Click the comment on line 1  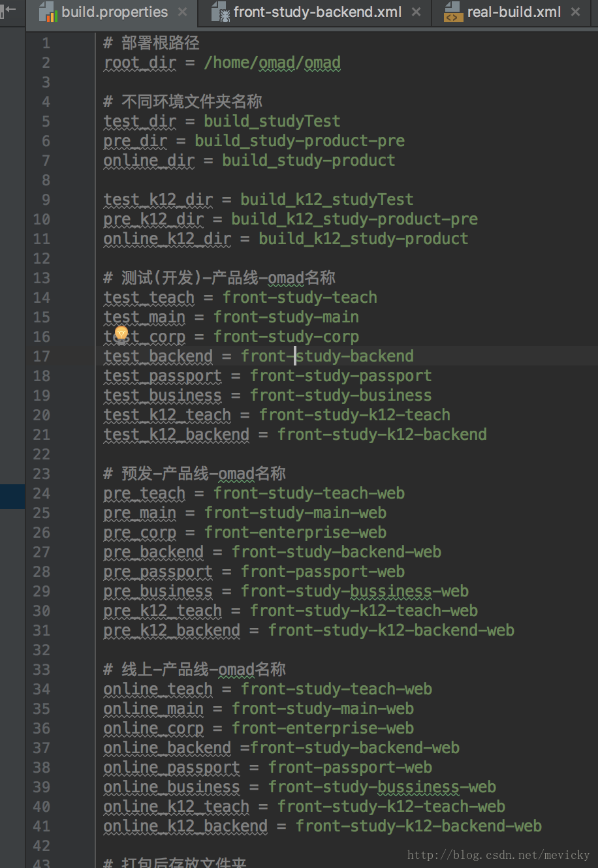click(151, 43)
